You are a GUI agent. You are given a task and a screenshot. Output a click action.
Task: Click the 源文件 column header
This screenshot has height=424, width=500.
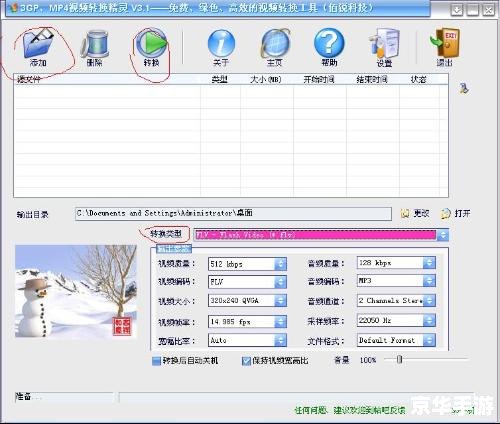point(107,79)
